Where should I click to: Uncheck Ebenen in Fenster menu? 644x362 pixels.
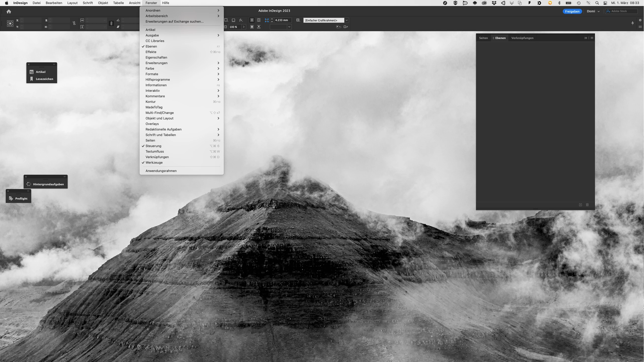[151, 46]
